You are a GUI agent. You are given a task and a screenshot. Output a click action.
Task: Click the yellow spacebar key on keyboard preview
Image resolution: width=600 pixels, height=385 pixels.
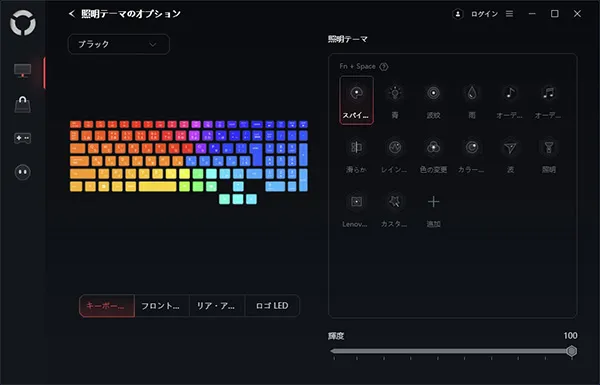pyautogui.click(x=158, y=187)
